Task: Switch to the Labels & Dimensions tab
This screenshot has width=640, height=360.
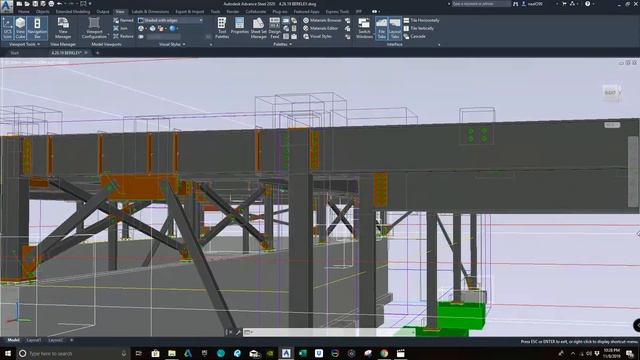Action: coord(150,12)
